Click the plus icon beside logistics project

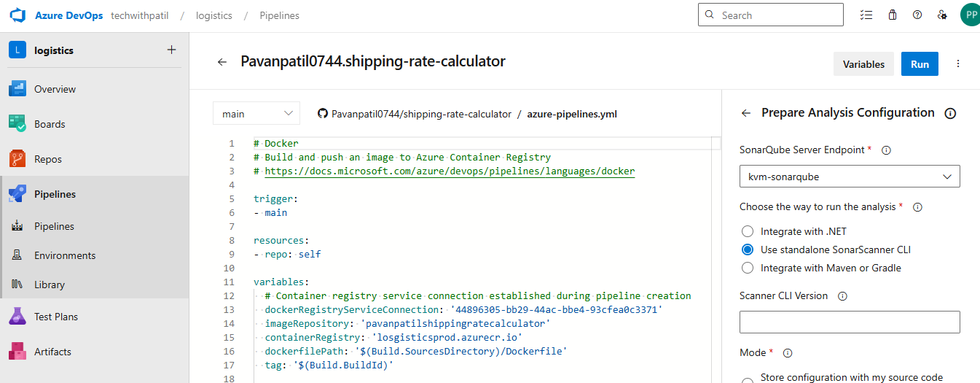click(171, 50)
